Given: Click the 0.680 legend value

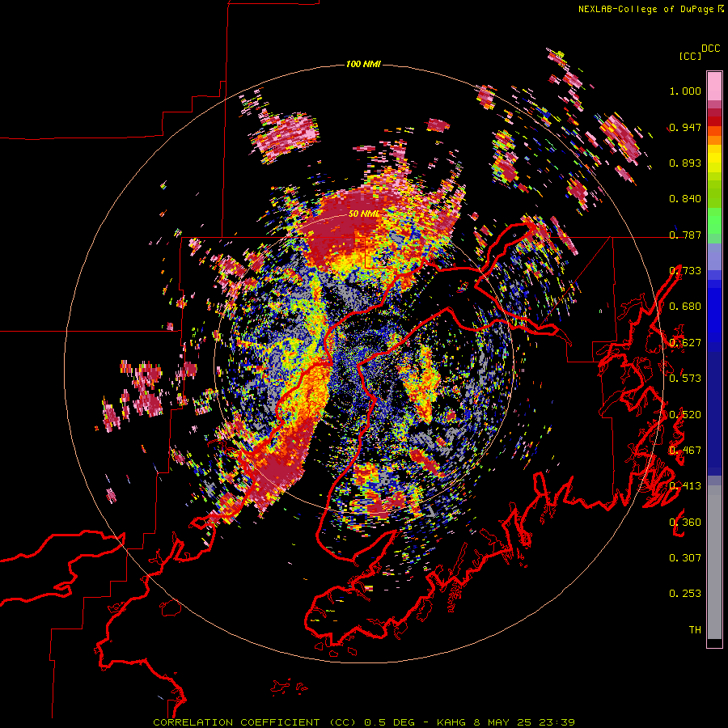Looking at the screenshot, I should click(685, 307).
